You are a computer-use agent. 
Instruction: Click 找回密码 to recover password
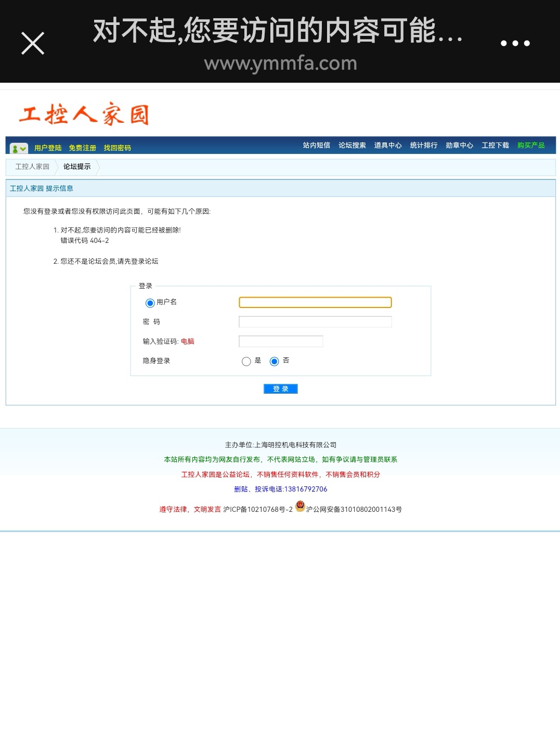[117, 148]
